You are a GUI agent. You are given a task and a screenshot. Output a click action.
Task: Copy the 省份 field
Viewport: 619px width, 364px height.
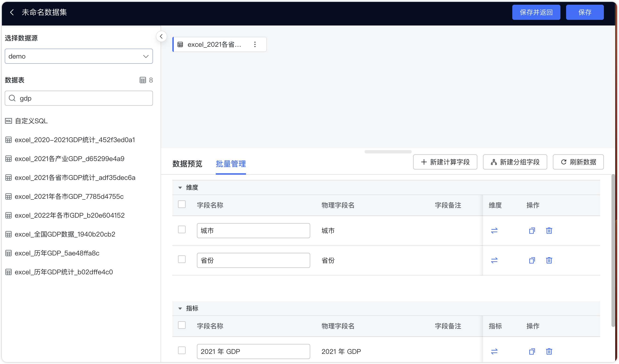[x=532, y=260]
